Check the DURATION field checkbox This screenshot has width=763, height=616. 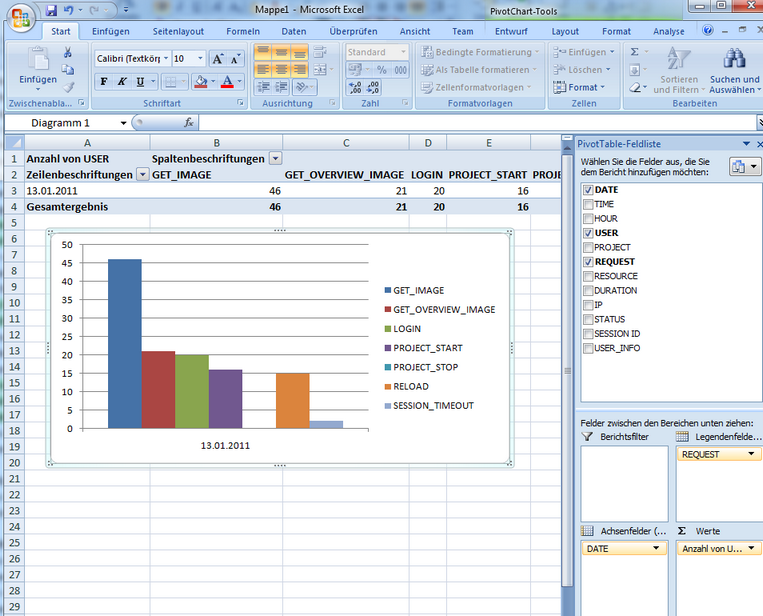tap(587, 291)
